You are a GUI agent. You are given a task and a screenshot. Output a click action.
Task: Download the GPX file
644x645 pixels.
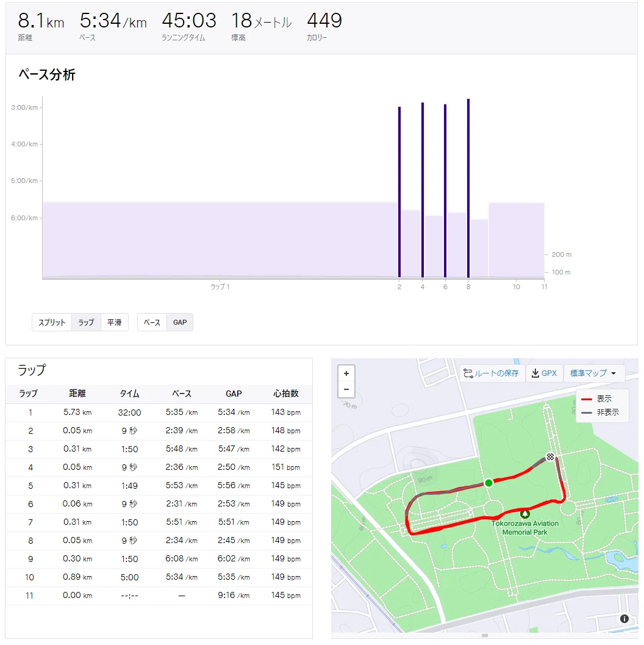click(x=544, y=373)
